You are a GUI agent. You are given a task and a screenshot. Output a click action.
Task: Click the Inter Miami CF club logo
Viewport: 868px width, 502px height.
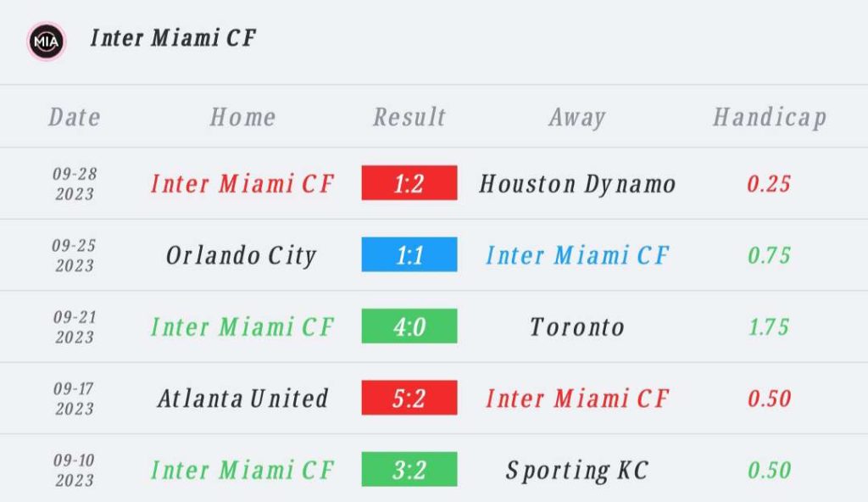coord(46,40)
